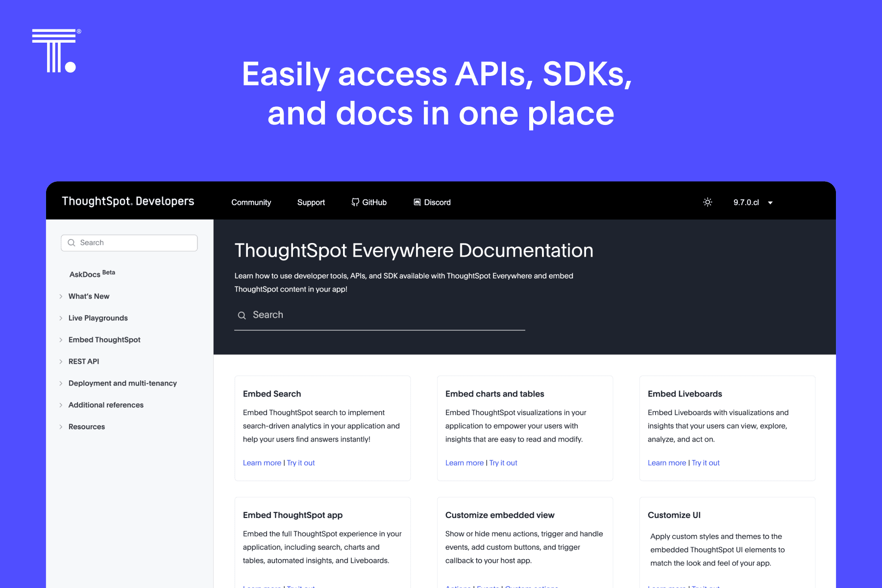Click the hero search magnifier icon

pyautogui.click(x=242, y=316)
